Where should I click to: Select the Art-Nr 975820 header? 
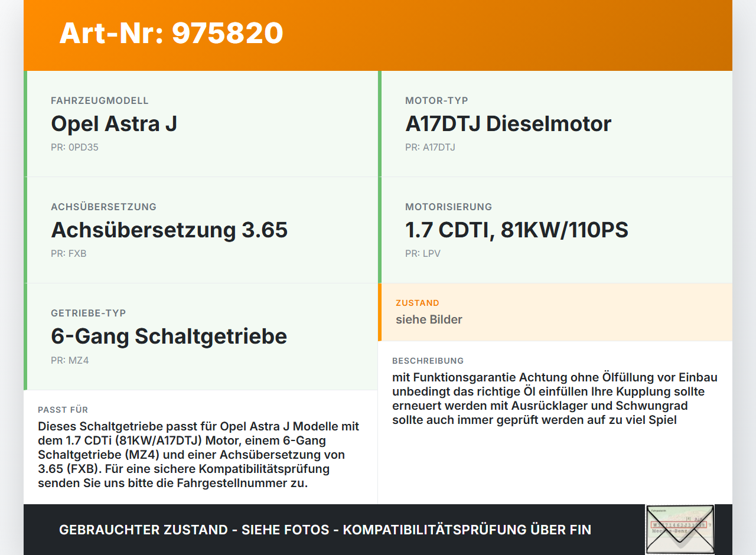point(171,34)
